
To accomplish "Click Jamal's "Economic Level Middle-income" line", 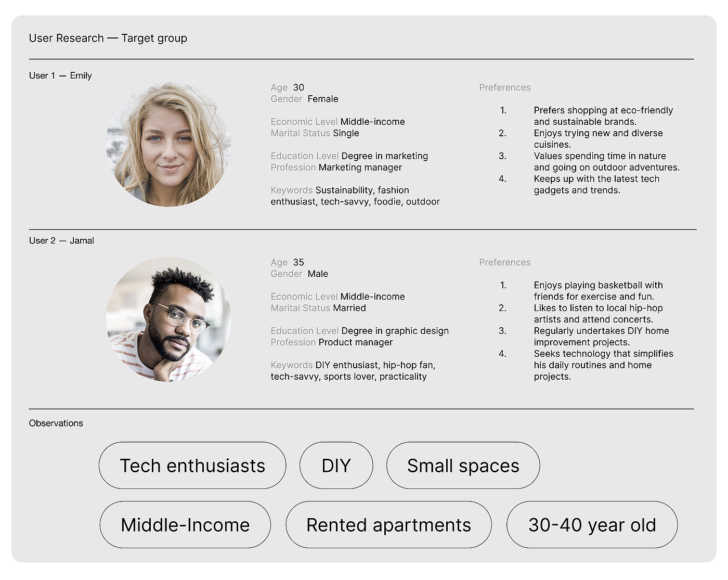I will coord(337,297).
